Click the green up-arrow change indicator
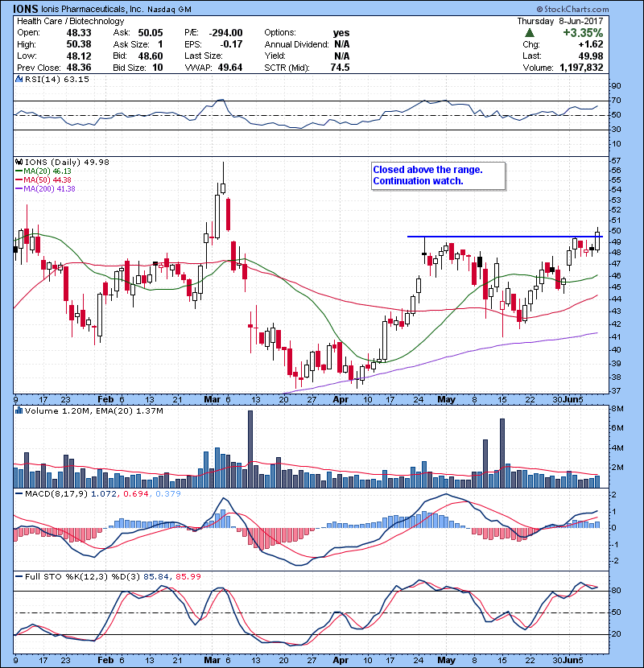The height and width of the screenshot is (668, 644). (530, 33)
